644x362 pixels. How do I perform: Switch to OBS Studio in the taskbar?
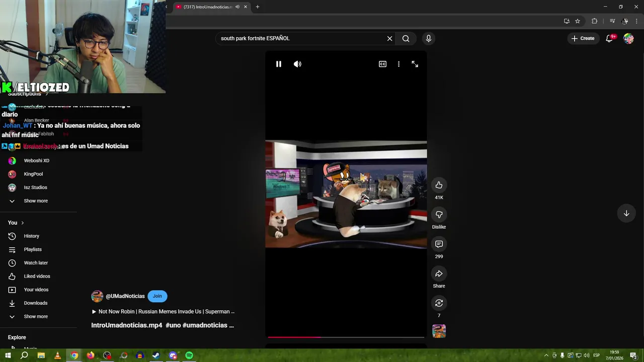coord(107,355)
